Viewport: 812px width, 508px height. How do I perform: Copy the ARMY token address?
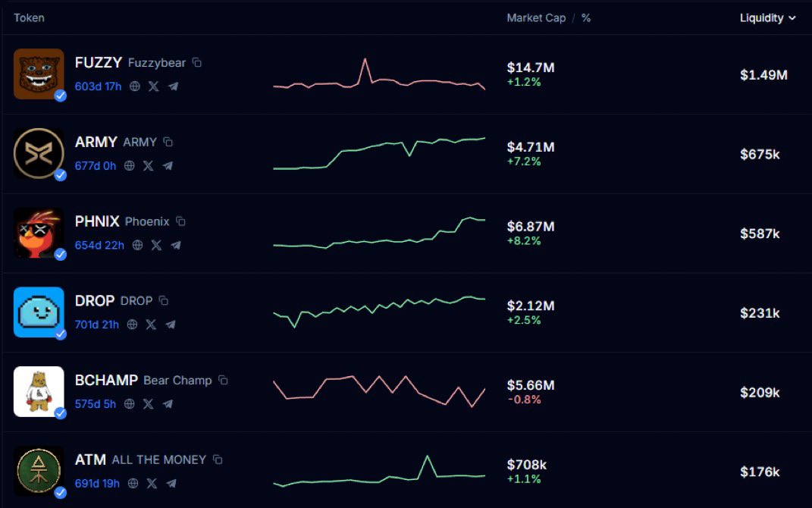[168, 142]
